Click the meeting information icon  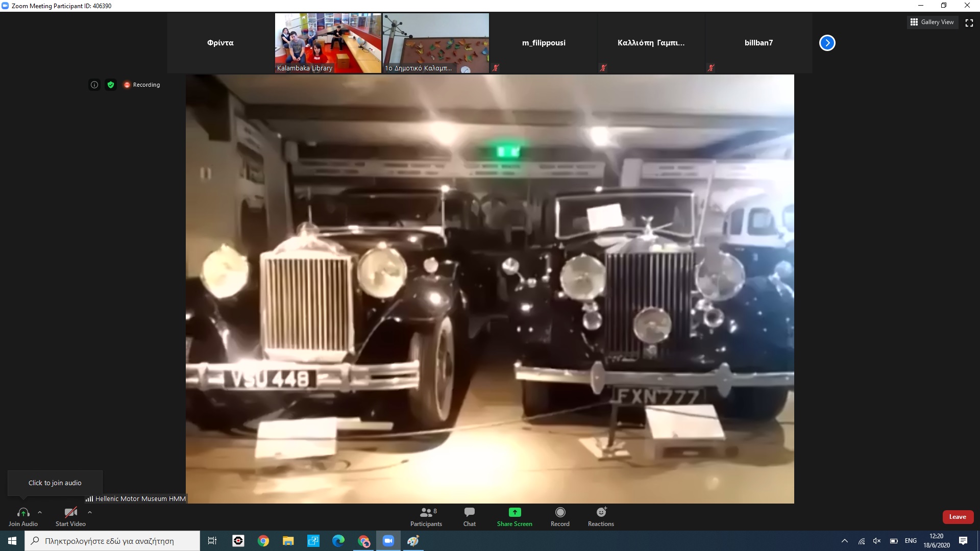coord(94,85)
